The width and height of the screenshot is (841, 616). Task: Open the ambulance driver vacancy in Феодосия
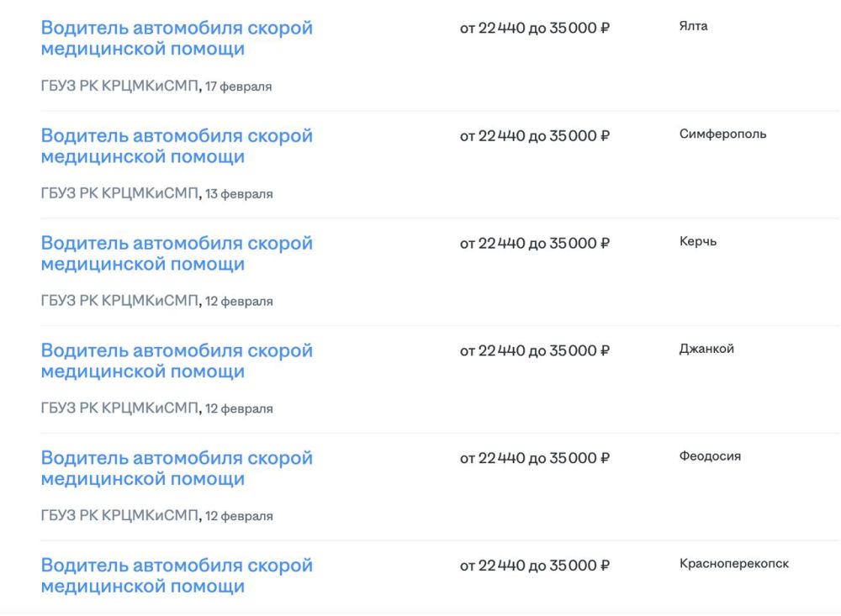[x=177, y=468]
